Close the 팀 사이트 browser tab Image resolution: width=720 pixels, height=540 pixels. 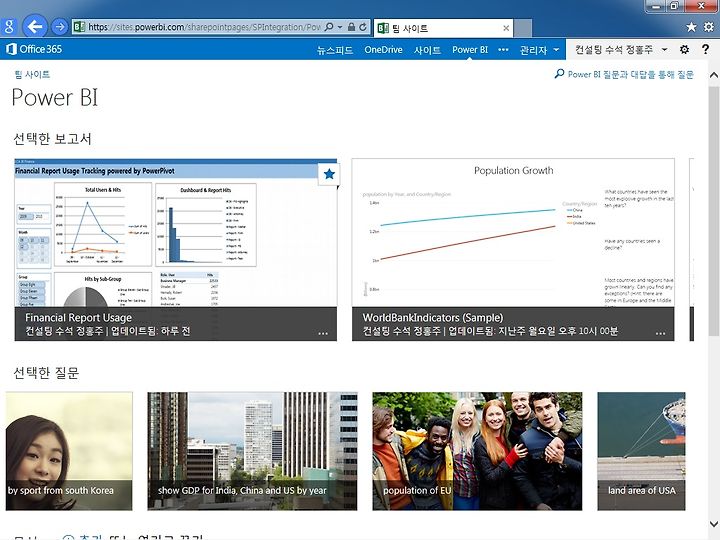(506, 28)
